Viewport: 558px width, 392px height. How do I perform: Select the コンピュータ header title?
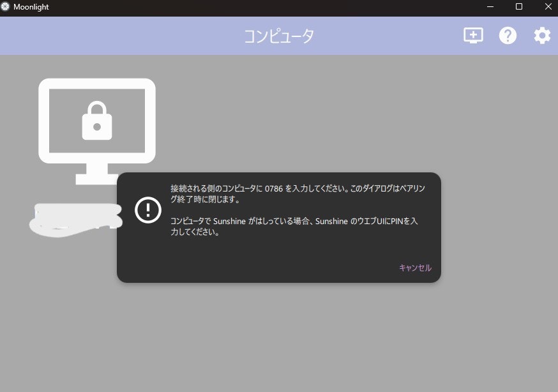pyautogui.click(x=279, y=36)
